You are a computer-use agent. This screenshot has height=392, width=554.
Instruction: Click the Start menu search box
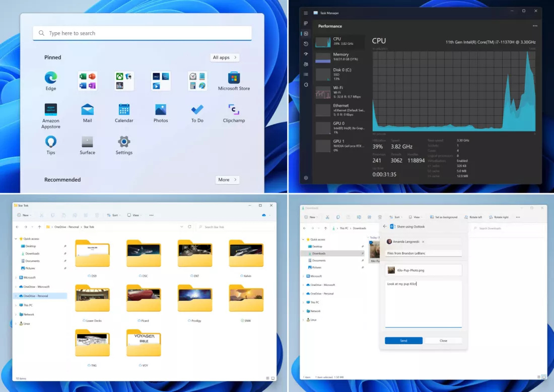point(142,33)
